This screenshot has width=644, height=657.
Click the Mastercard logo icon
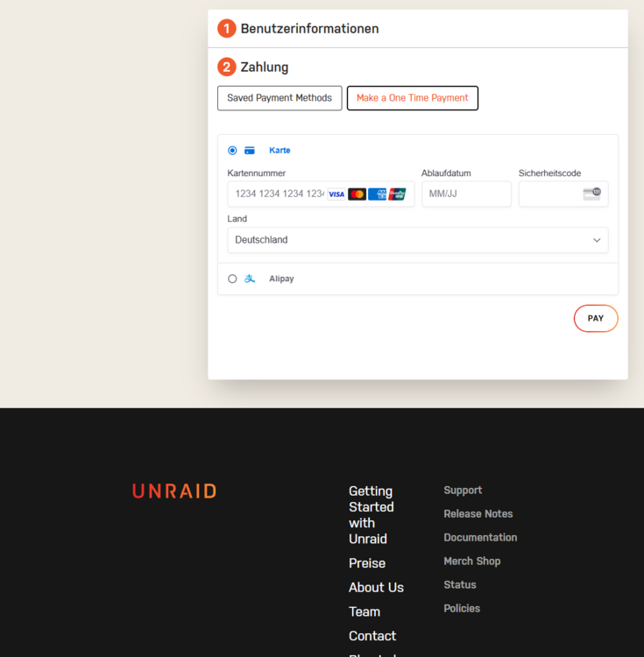tap(357, 194)
